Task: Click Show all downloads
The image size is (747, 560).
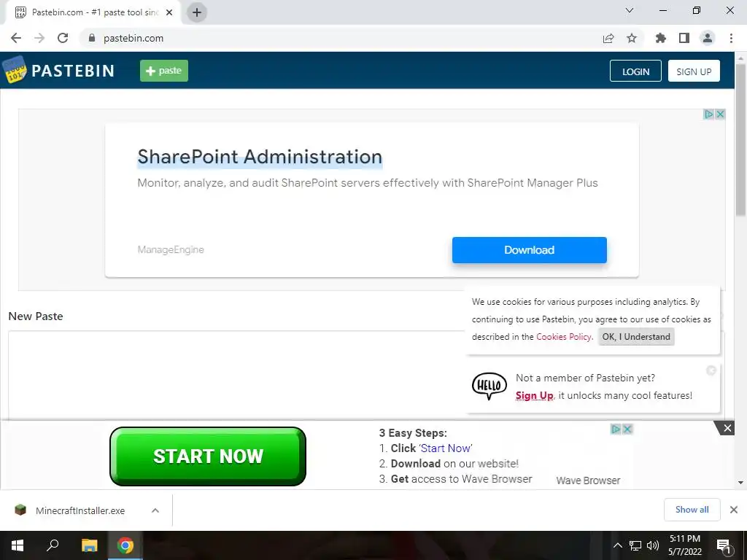Action: point(692,510)
